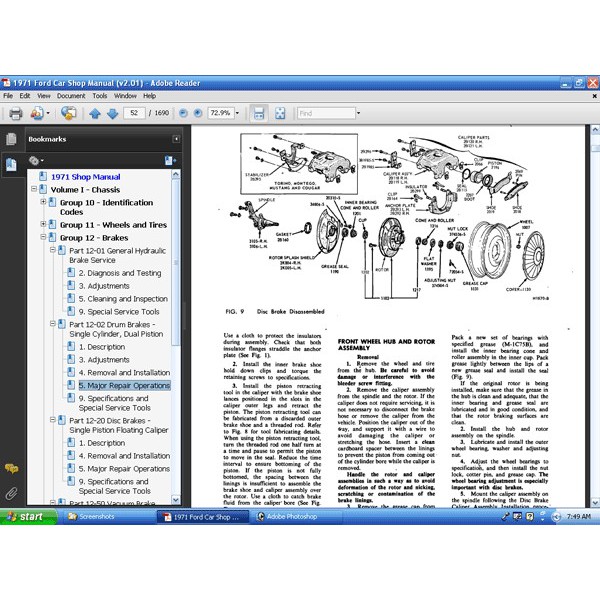Open the Pages panel icon in sidebar
Screen dimensions: 600x600
(x=11, y=139)
